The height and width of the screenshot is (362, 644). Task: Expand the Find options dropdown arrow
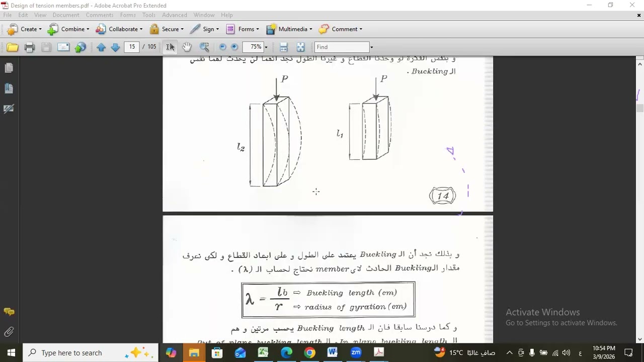371,47
